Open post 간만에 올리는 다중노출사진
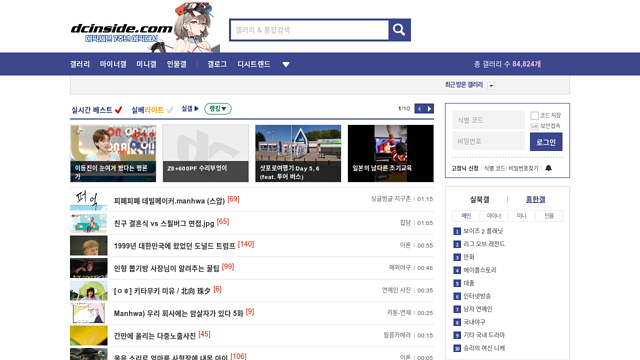 [x=155, y=336]
